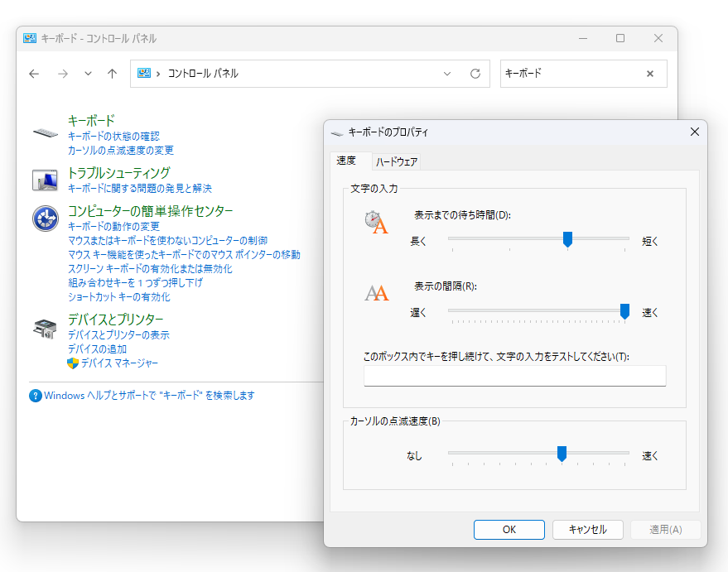Click the デバイスとプリンター printer icon
Image resolution: width=728 pixels, height=572 pixels.
[44, 329]
